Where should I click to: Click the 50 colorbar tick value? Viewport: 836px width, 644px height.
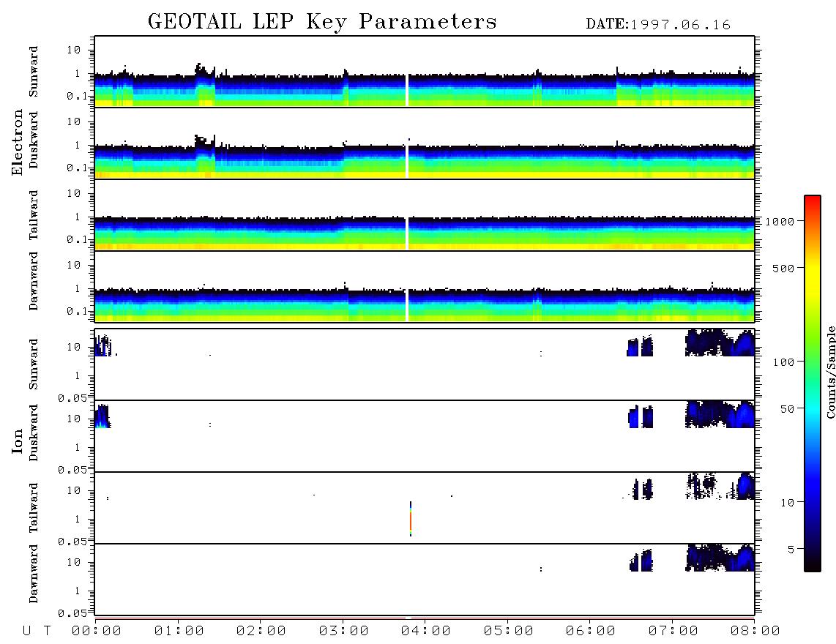[787, 409]
